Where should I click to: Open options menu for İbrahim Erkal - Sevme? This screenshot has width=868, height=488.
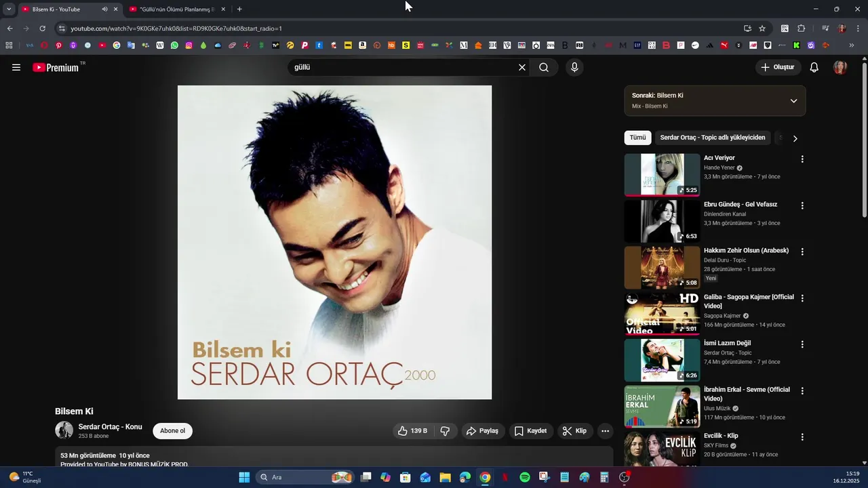point(802,391)
